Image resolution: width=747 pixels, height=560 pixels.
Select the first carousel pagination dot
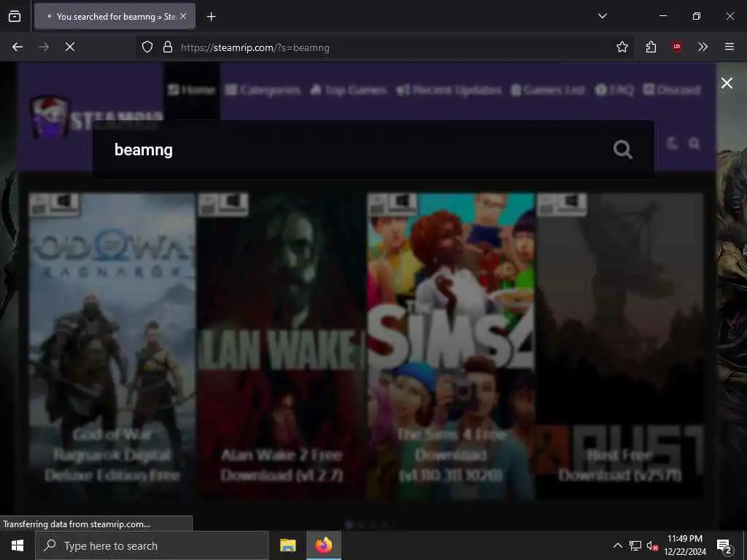click(349, 525)
